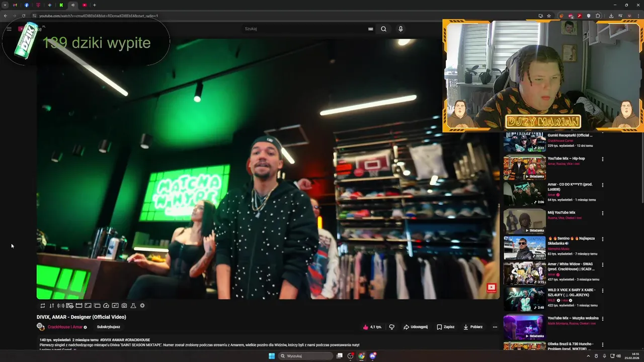Click Pobierz download button
Image resolution: width=644 pixels, height=362 pixels.
[x=473, y=327]
